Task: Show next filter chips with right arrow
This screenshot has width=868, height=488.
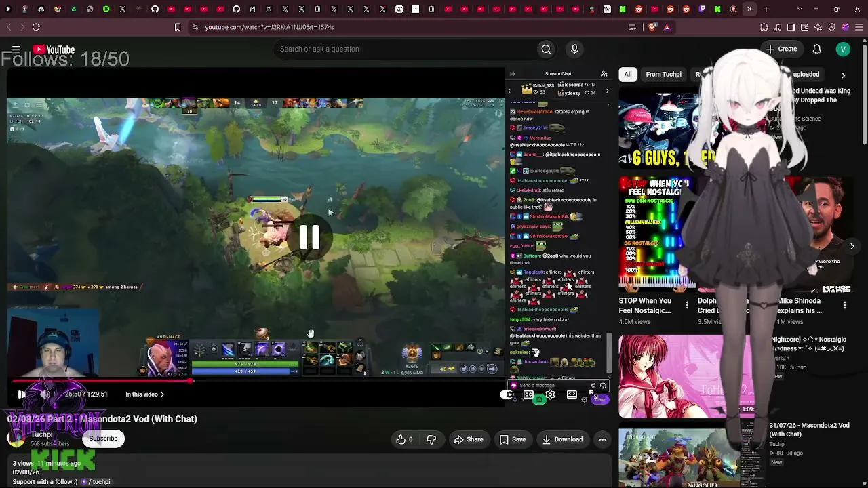Action: click(843, 75)
